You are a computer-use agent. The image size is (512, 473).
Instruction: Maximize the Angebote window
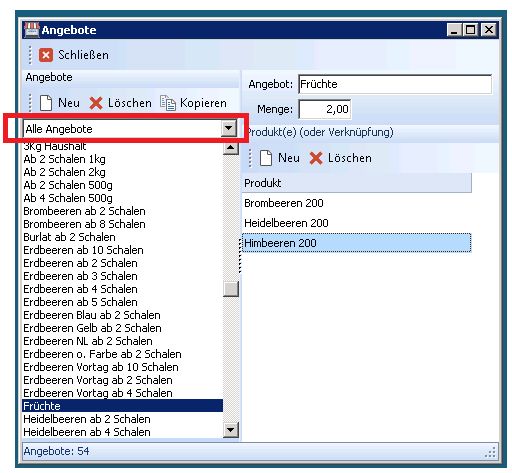tap(470, 30)
